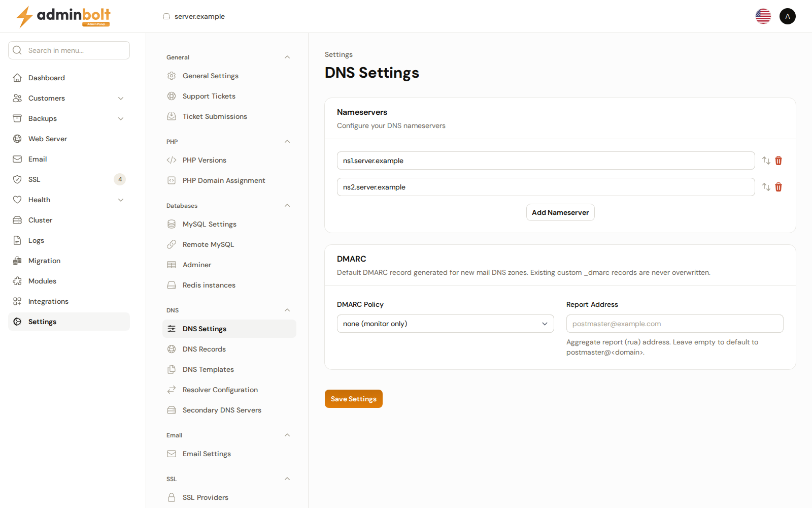Click Add Nameserver button

[x=560, y=212]
